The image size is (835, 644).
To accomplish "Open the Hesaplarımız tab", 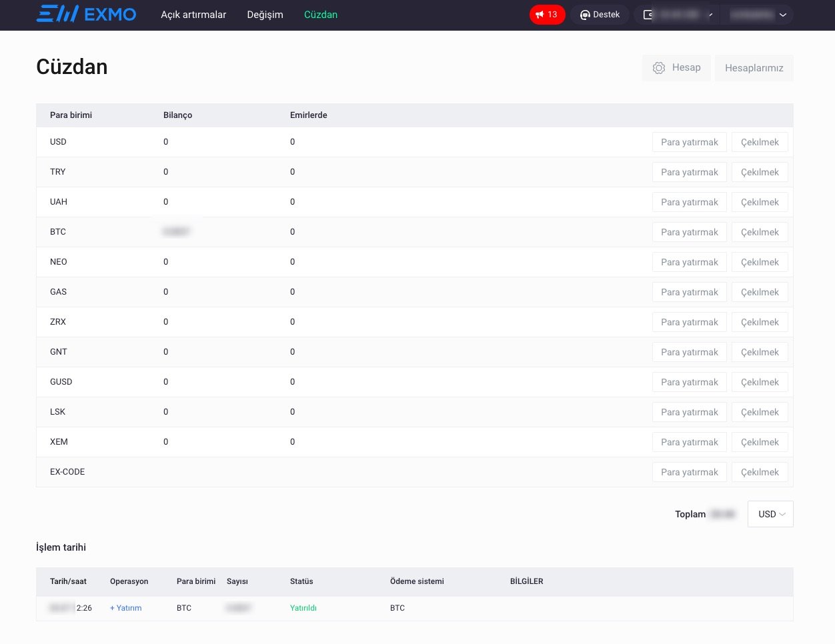I will pos(754,68).
